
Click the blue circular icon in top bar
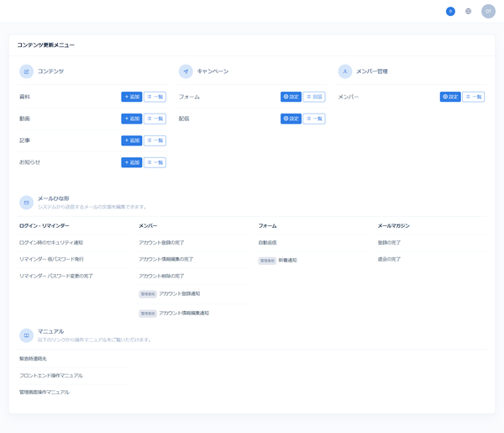click(x=450, y=11)
